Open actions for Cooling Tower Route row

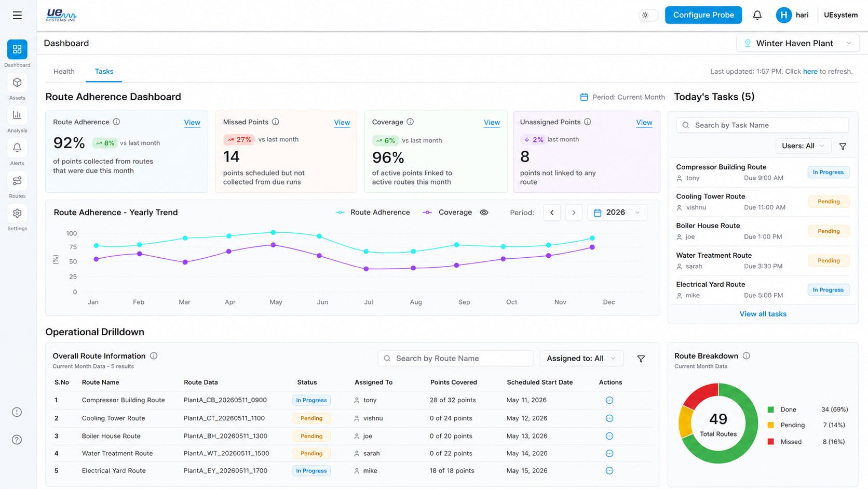[x=609, y=418]
